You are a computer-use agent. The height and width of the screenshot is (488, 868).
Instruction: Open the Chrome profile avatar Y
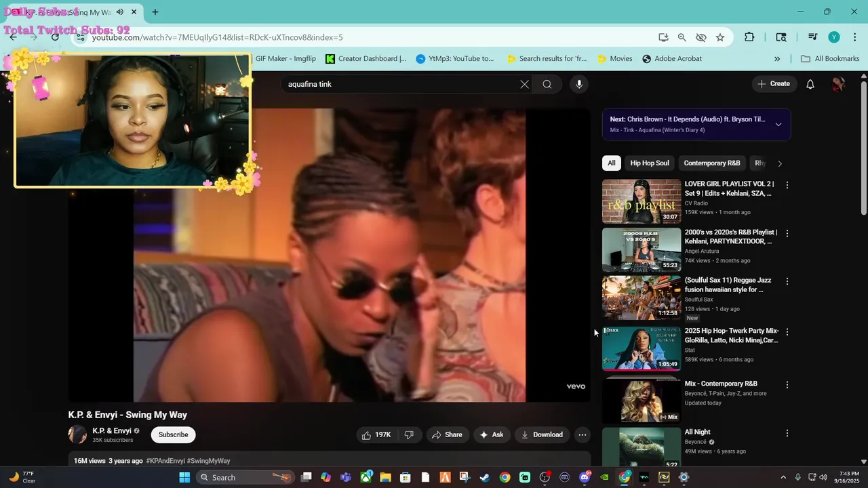[834, 37]
